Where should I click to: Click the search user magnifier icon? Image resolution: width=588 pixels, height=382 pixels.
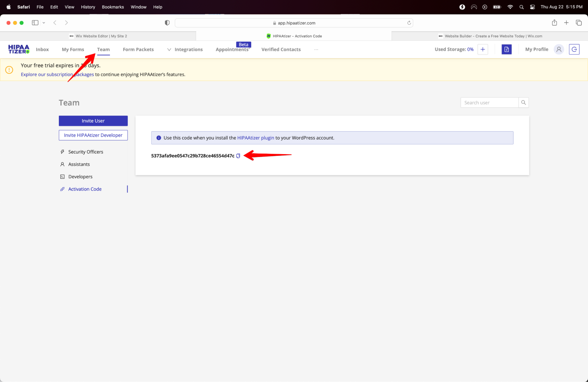coord(523,103)
